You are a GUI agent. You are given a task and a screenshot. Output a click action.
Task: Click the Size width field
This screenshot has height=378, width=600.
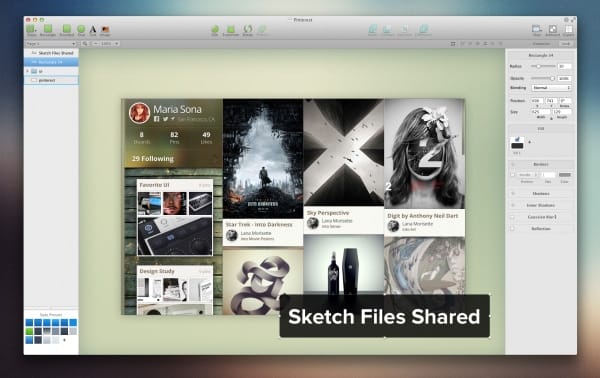pos(540,112)
